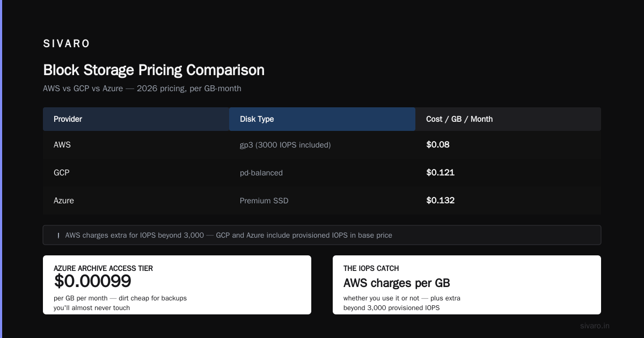Screen dimensions: 644x338
Task: Click the Provider column header
Action: pos(136,119)
